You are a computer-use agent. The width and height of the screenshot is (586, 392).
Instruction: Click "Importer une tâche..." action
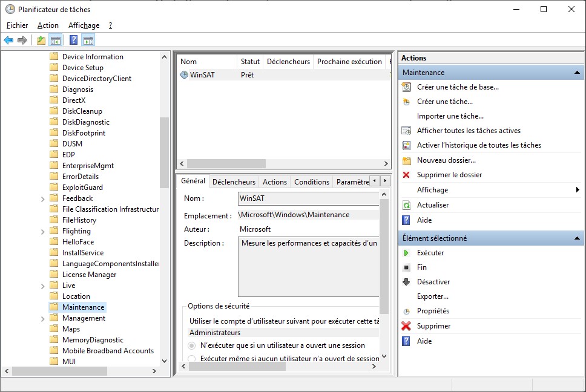450,116
